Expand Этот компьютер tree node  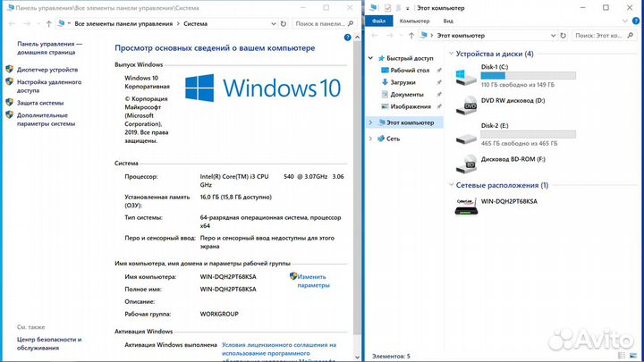pos(370,122)
